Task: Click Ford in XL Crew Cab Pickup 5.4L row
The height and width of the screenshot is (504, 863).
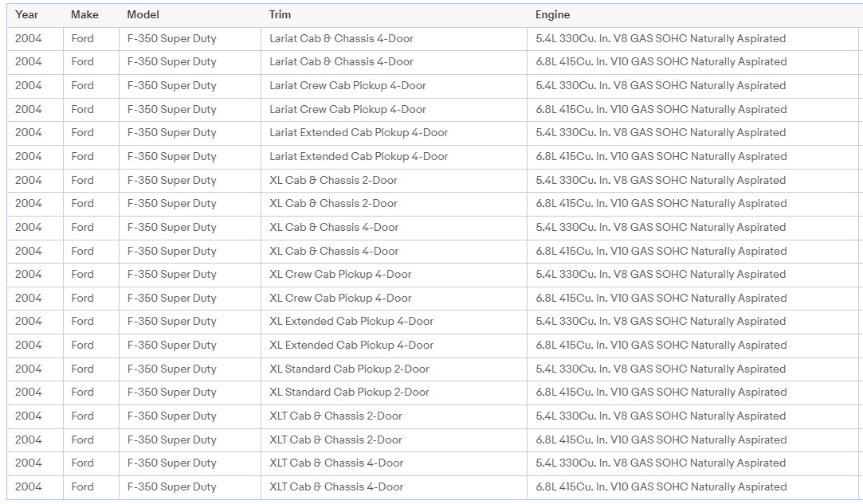Action: click(83, 274)
